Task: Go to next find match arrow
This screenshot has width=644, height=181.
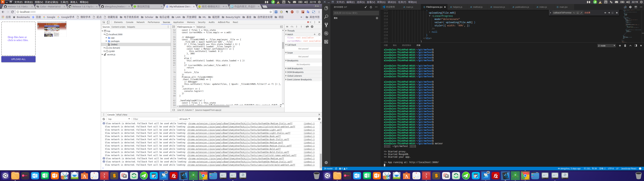Action: pos(609,13)
